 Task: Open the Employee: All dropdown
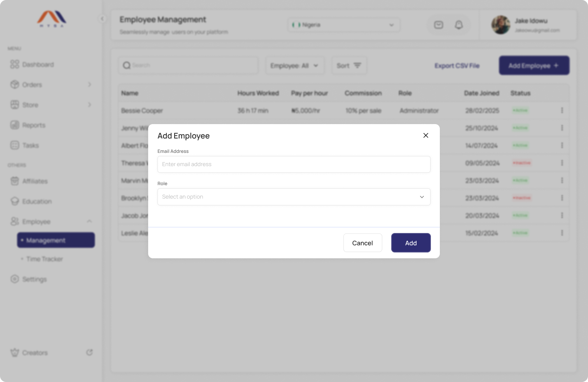coord(294,65)
